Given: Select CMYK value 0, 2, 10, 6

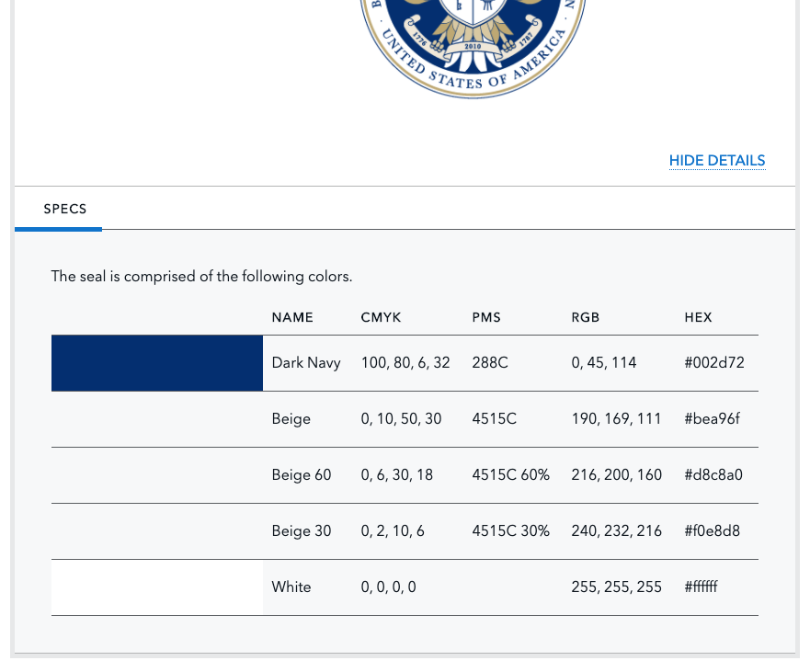Looking at the screenshot, I should [x=393, y=530].
